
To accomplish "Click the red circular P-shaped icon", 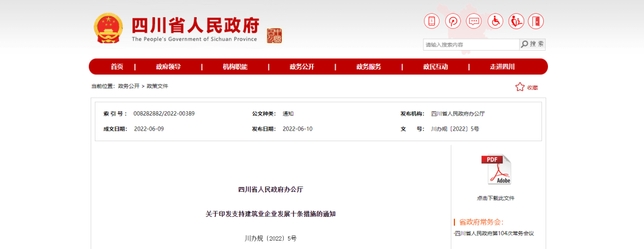I will tap(453, 21).
